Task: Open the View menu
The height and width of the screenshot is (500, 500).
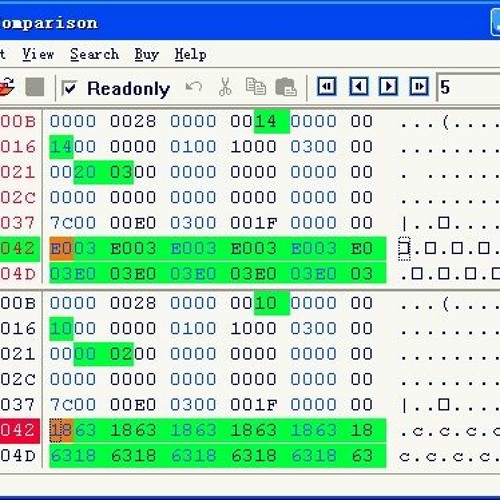Action: click(x=38, y=54)
